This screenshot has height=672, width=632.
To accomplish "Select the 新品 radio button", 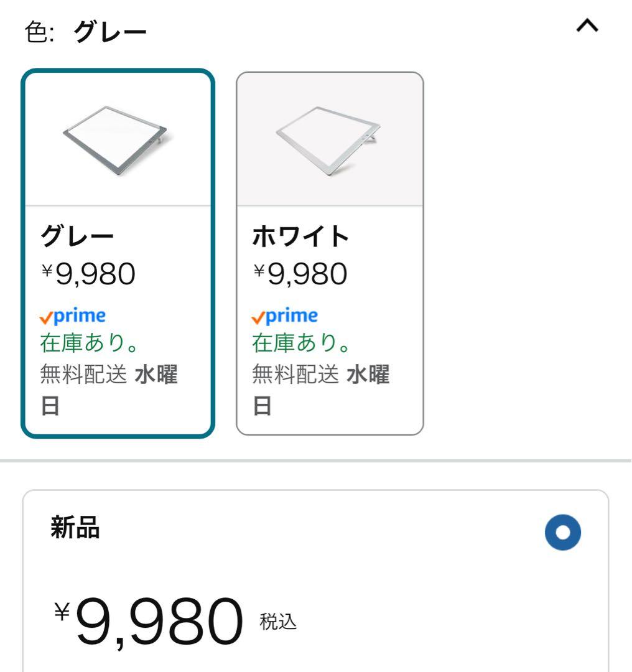I will [562, 532].
